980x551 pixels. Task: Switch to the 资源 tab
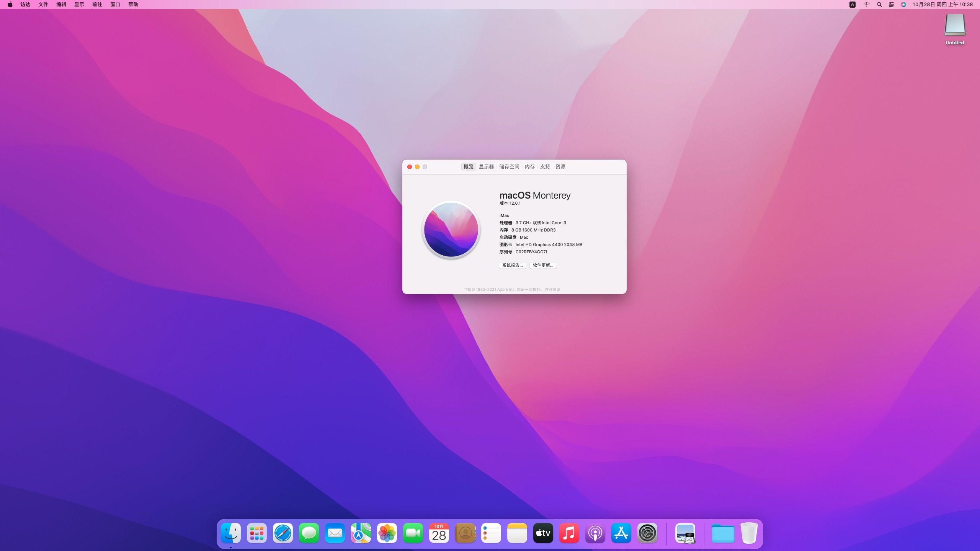pyautogui.click(x=560, y=167)
